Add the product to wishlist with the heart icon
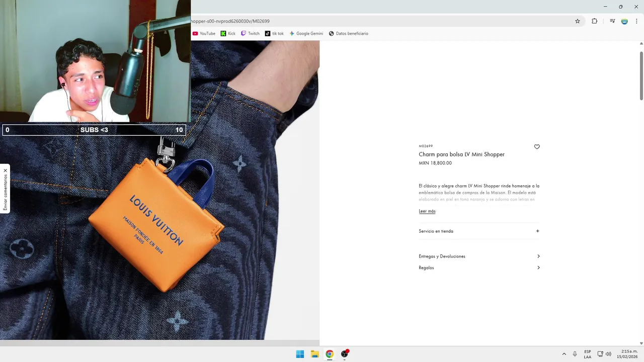The height and width of the screenshot is (362, 644). (537, 147)
